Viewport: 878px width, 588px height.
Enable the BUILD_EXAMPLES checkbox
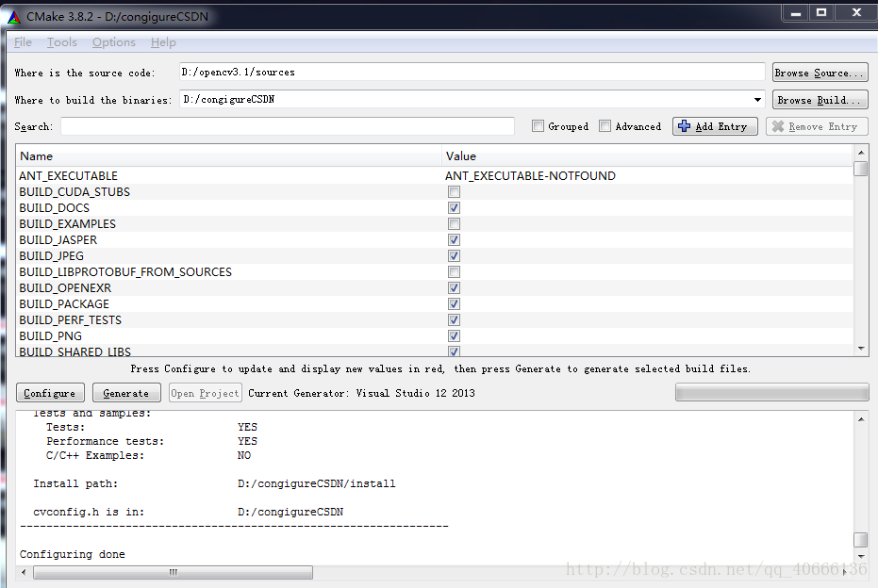454,223
